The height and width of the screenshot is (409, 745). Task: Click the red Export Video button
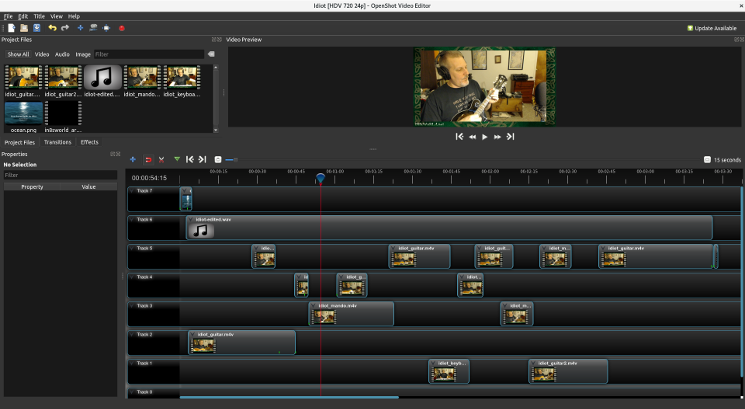[121, 28]
